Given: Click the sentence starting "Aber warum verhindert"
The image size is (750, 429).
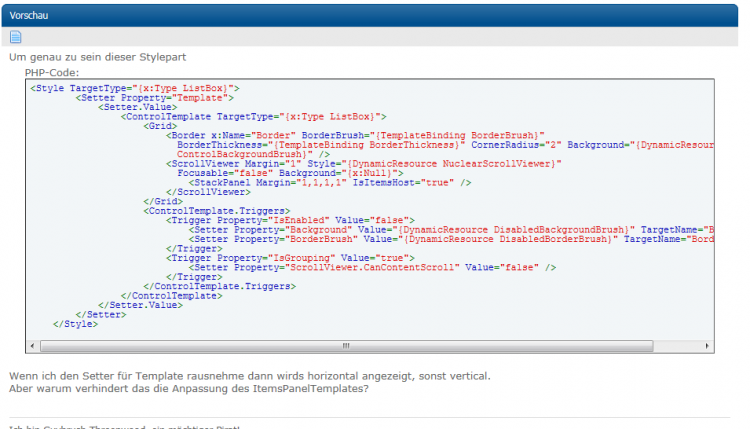Looking at the screenshot, I should pos(189,388).
